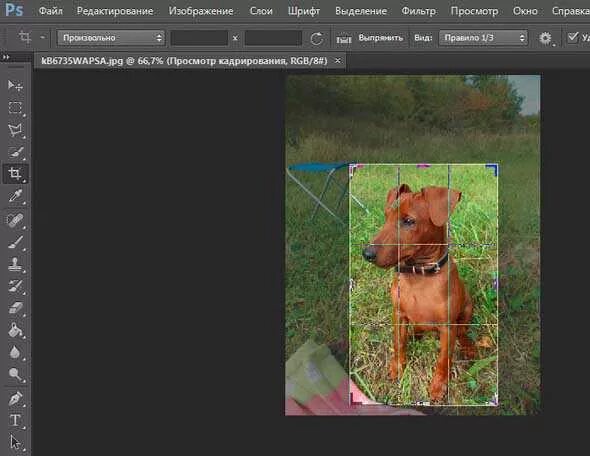Screen dimensions: 590x456
Task: Click the right-middle crop edge handle
Action: point(496,284)
